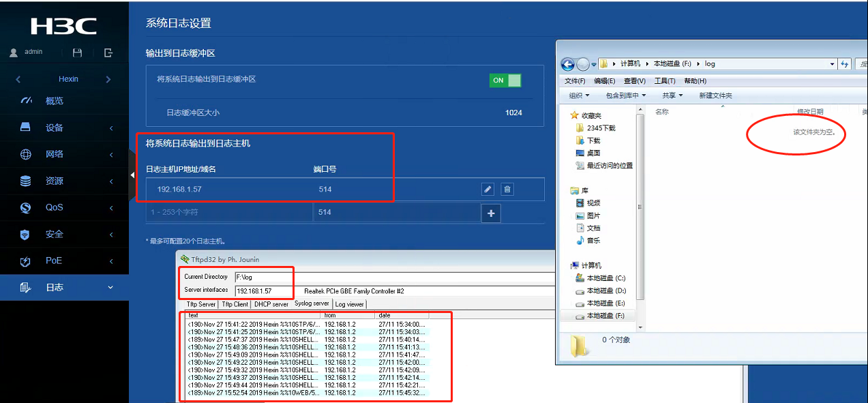Expand the 资源 menu chevron
The image size is (868, 403).
[x=111, y=181]
